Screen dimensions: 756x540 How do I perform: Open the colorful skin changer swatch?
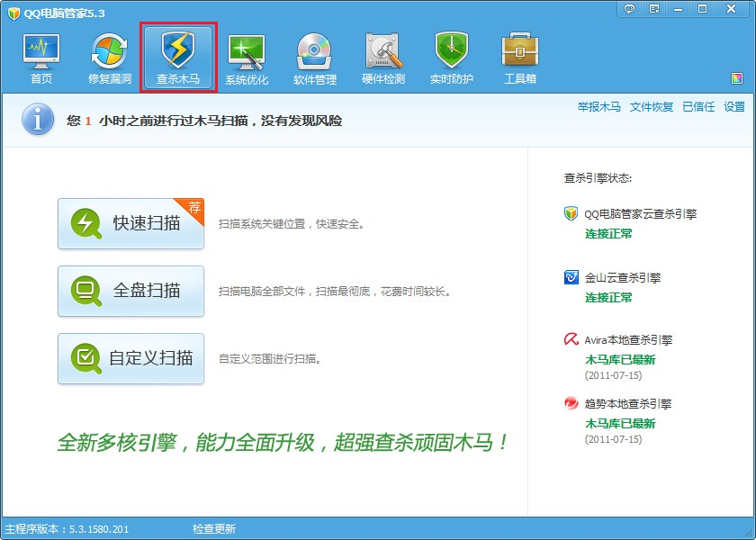click(737, 78)
